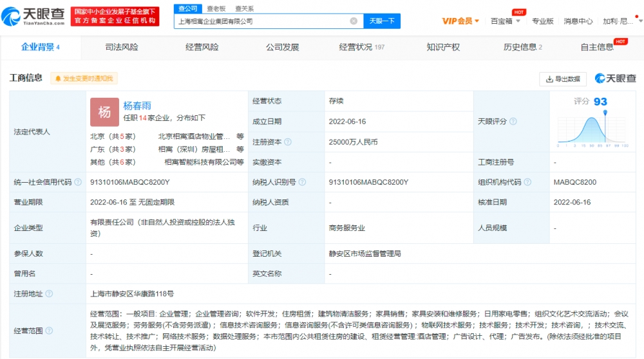The image size is (644, 359).
Task: Switch to the 自主信息 tab
Action: [x=597, y=47]
